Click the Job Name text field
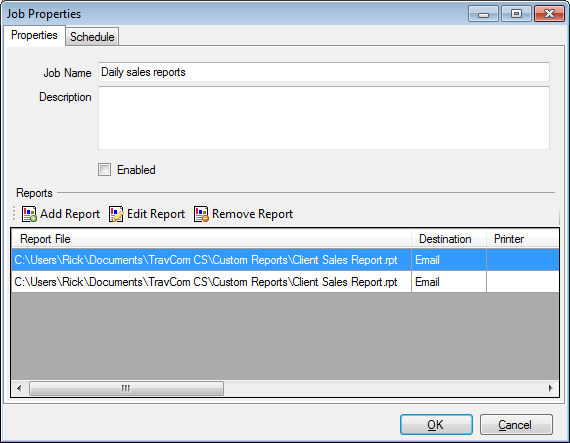Screen dimensions: 570x443 pyautogui.click(x=324, y=72)
